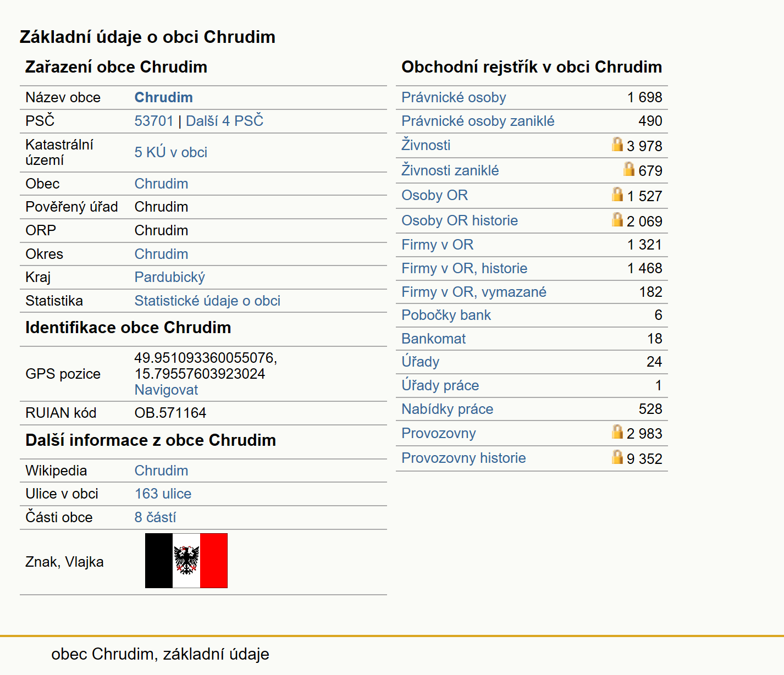The image size is (784, 675).
Task: Click the lock icon next to Osoby OR count
Action: coord(617,194)
